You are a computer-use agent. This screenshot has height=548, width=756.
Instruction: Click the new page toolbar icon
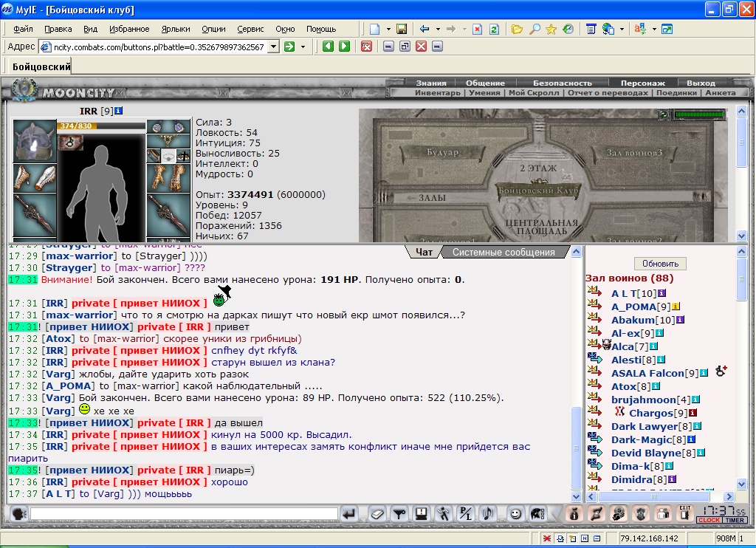pyautogui.click(x=374, y=29)
